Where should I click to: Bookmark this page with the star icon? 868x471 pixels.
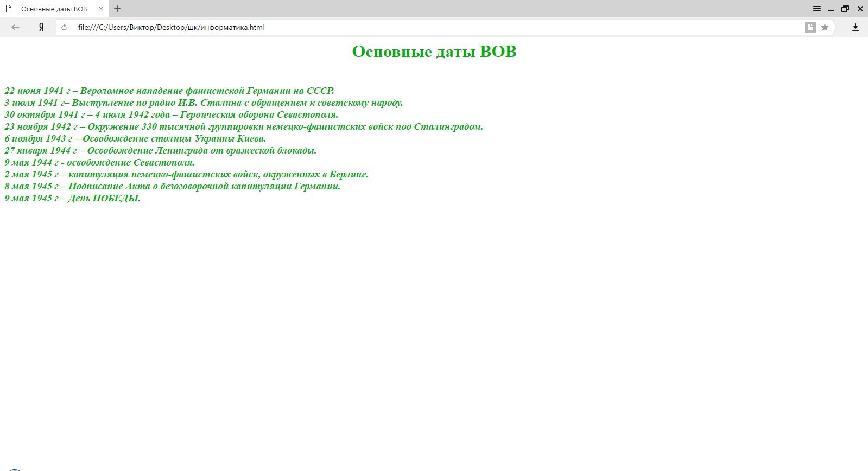[x=825, y=27]
